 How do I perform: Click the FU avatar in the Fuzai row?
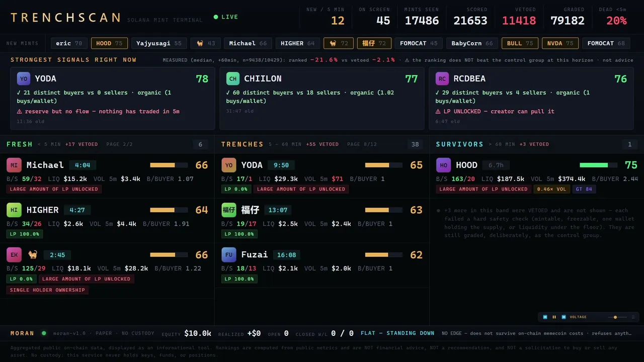229,254
